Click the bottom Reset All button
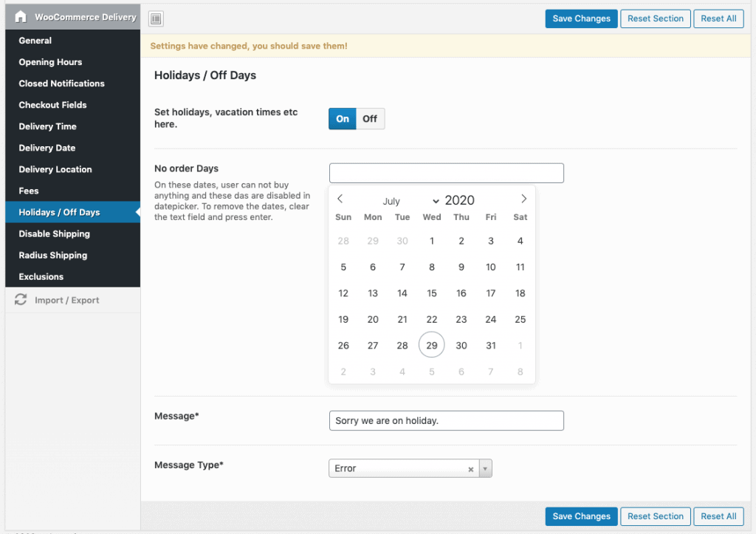 718,516
